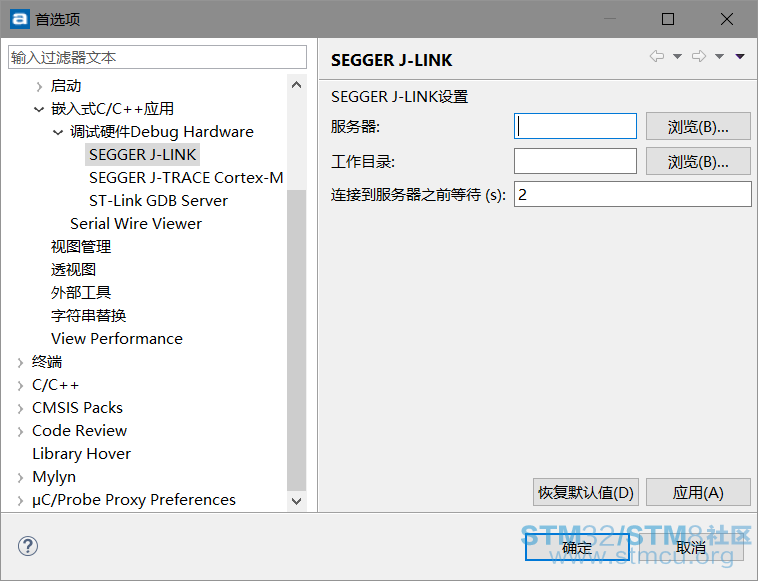Select Library Hover tree item
This screenshot has width=758, height=581.
pos(82,454)
